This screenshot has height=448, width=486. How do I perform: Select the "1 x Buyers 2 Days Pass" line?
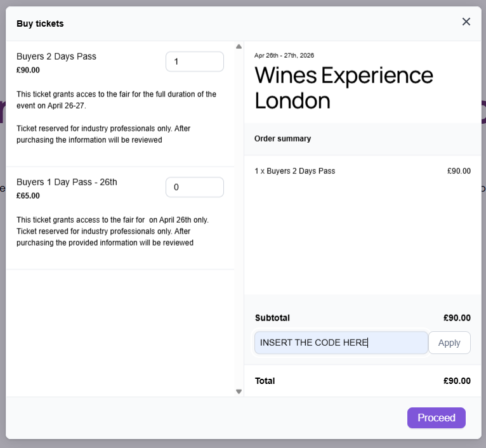coord(294,171)
